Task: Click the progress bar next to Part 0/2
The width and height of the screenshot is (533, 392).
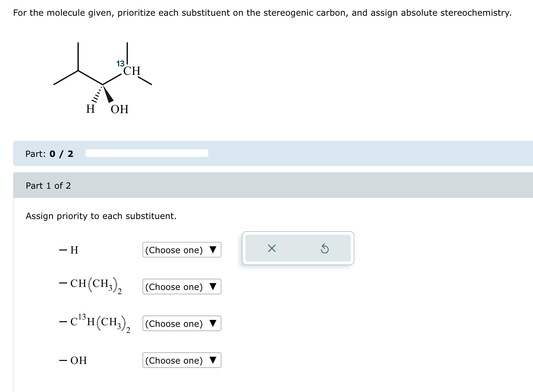Action: pyautogui.click(x=147, y=153)
